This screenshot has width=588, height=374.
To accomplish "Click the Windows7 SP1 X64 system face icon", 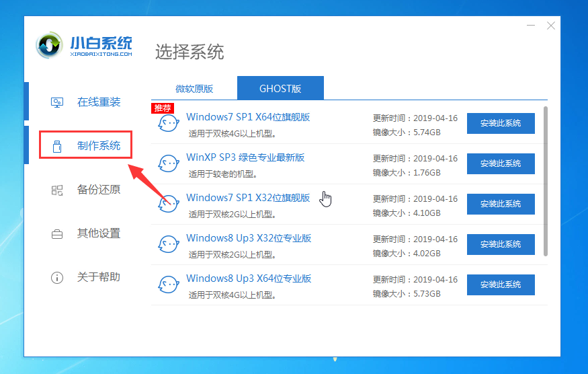I will click(169, 123).
